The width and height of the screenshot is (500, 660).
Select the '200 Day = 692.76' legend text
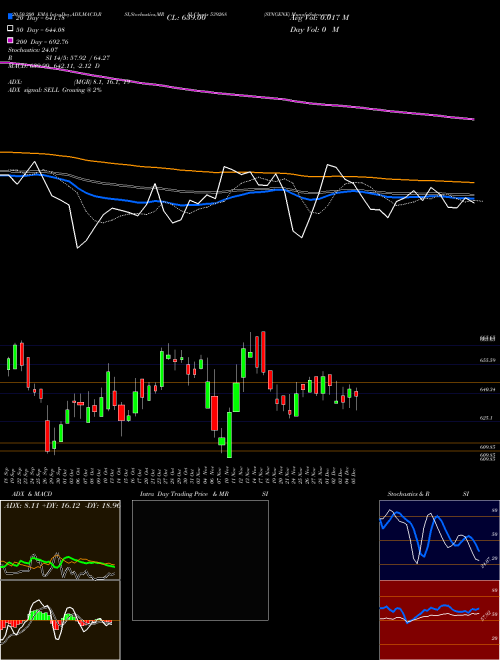[42, 42]
